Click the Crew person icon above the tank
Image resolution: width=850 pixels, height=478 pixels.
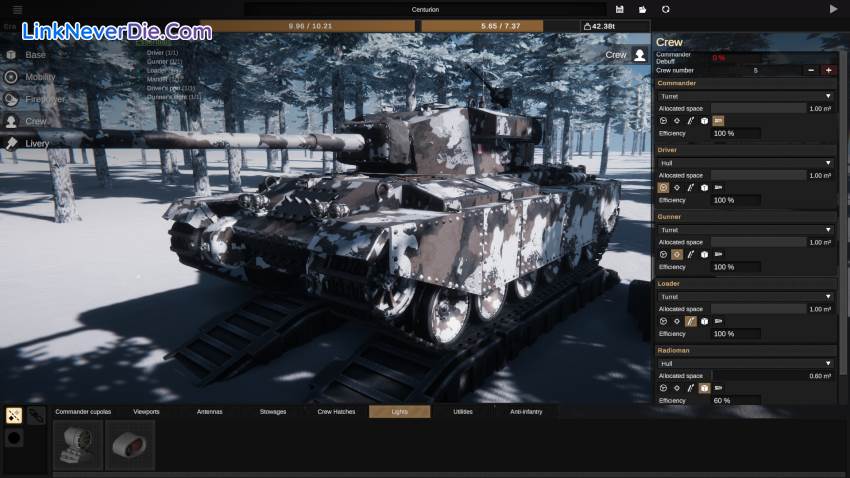click(639, 55)
